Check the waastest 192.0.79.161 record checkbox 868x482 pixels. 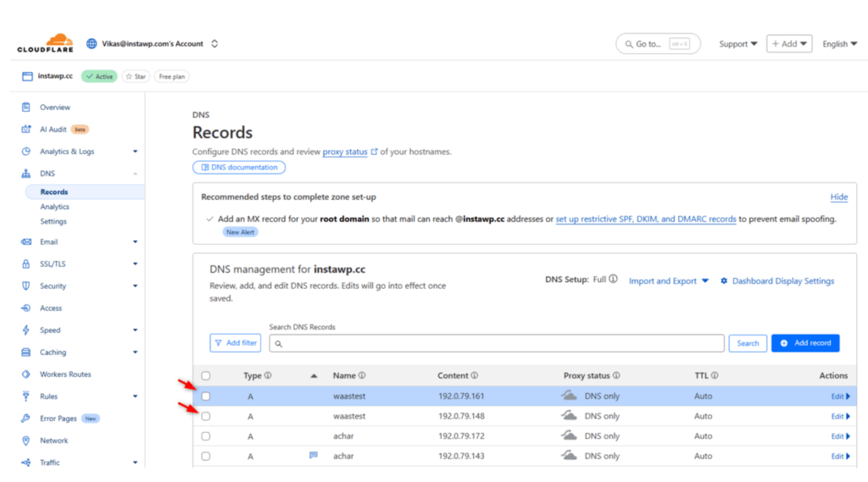(206, 396)
